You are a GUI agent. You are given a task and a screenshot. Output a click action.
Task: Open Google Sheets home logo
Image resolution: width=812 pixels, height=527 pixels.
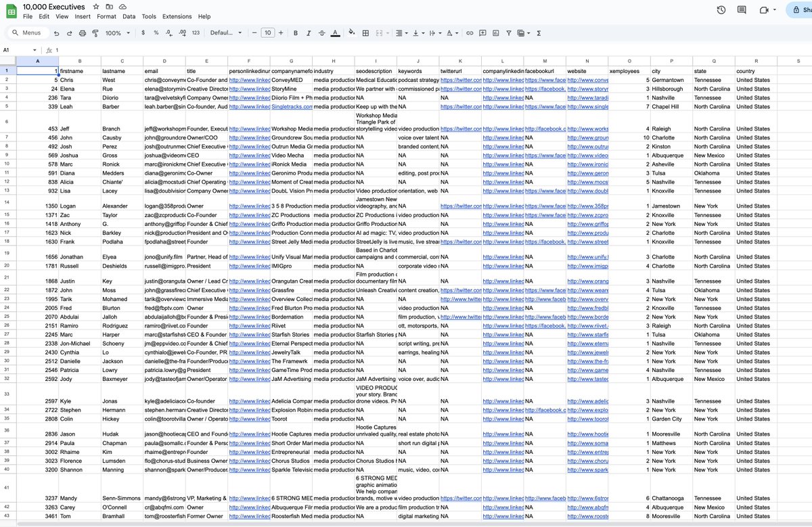click(11, 10)
